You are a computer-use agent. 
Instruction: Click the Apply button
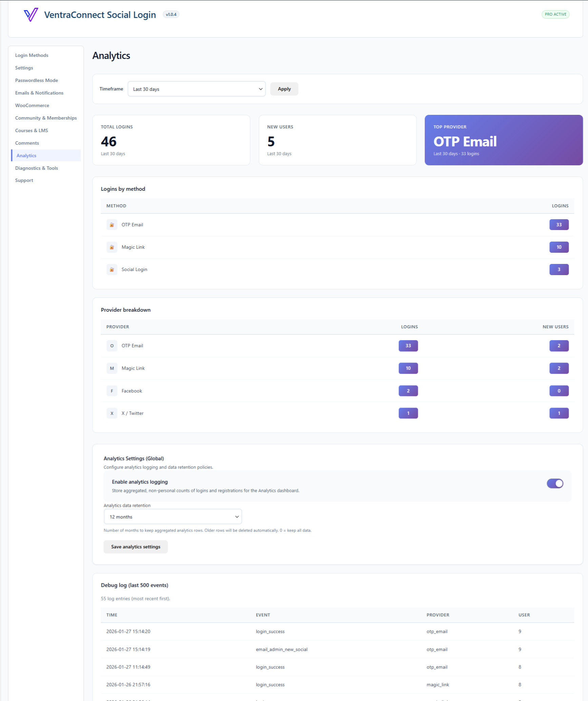[284, 89]
